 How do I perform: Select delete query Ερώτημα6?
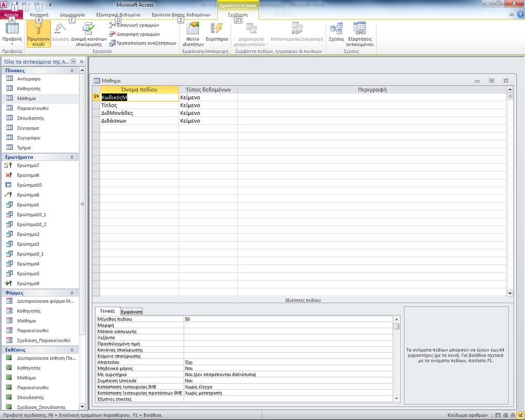(x=28, y=175)
